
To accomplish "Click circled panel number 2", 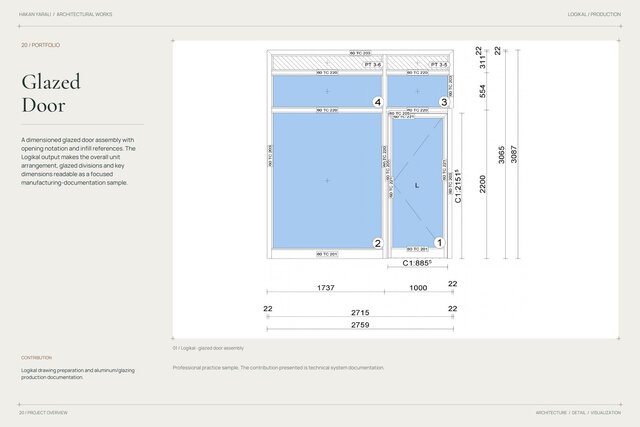I will click(x=378, y=243).
